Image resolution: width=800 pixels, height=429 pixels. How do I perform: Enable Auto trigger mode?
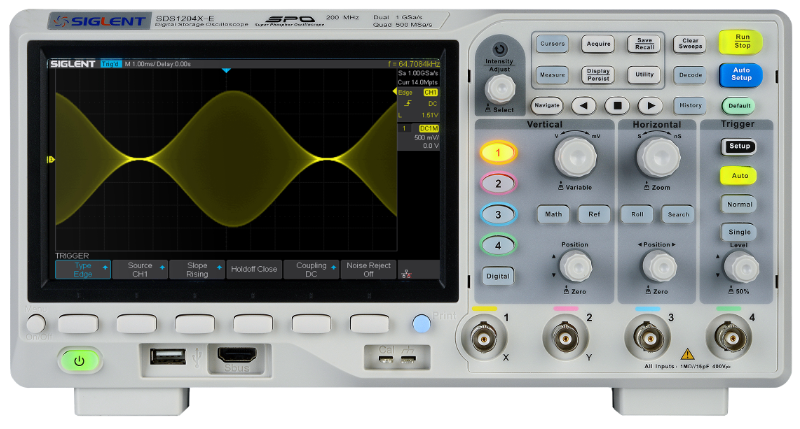point(739,175)
